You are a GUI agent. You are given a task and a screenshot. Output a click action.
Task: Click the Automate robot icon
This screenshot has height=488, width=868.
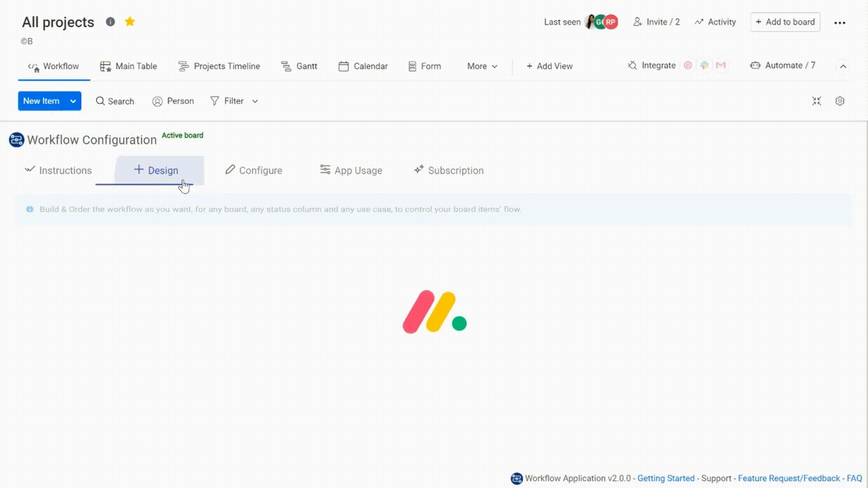[755, 66]
